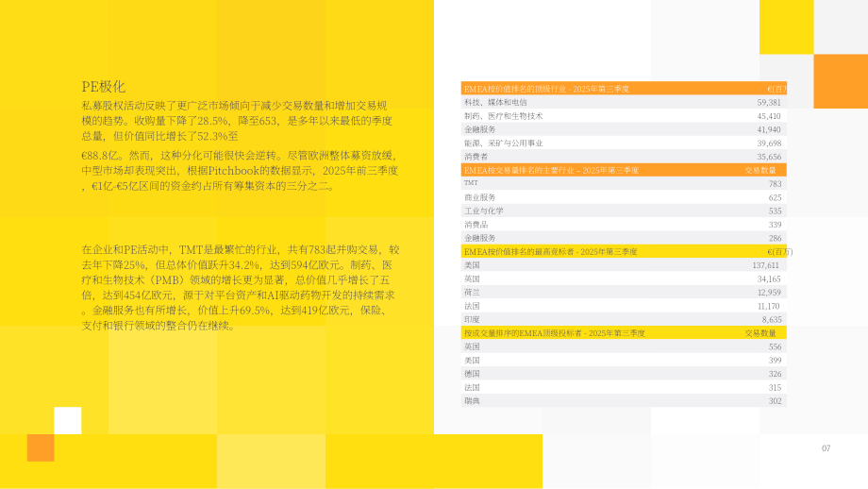The width and height of the screenshot is (868, 489).
Task: Select header 'EMEA按交易量排名的主要行业'
Action: (x=551, y=170)
